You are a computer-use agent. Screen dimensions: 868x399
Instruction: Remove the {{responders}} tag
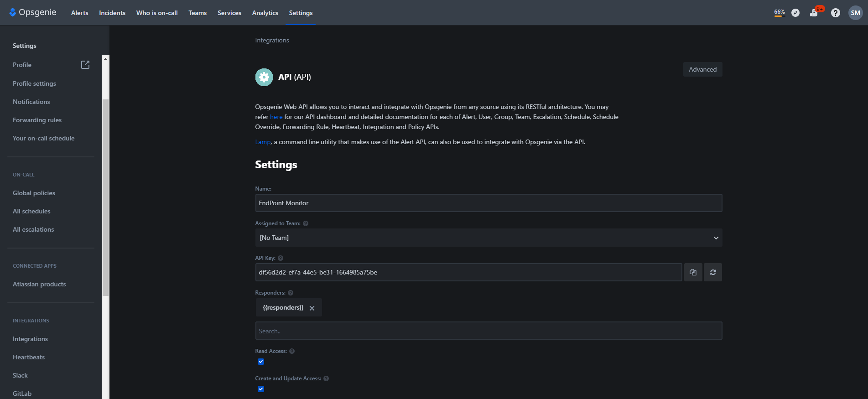pos(312,308)
